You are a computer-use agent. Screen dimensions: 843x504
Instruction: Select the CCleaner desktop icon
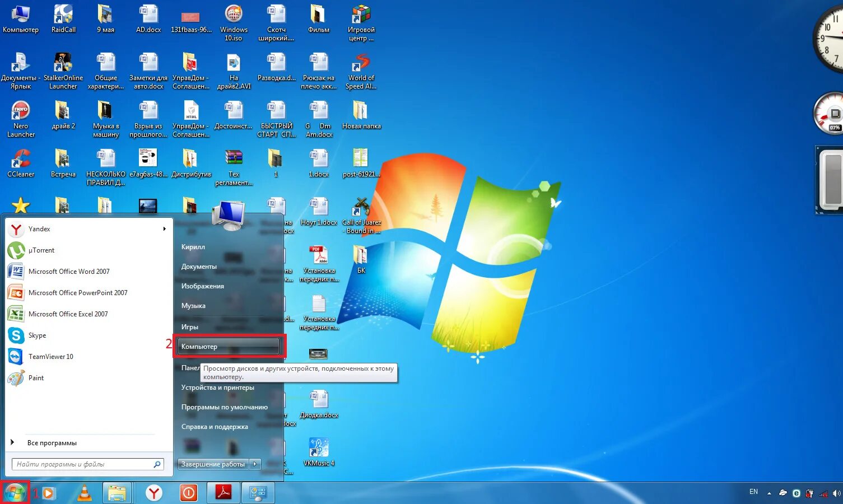(21, 164)
